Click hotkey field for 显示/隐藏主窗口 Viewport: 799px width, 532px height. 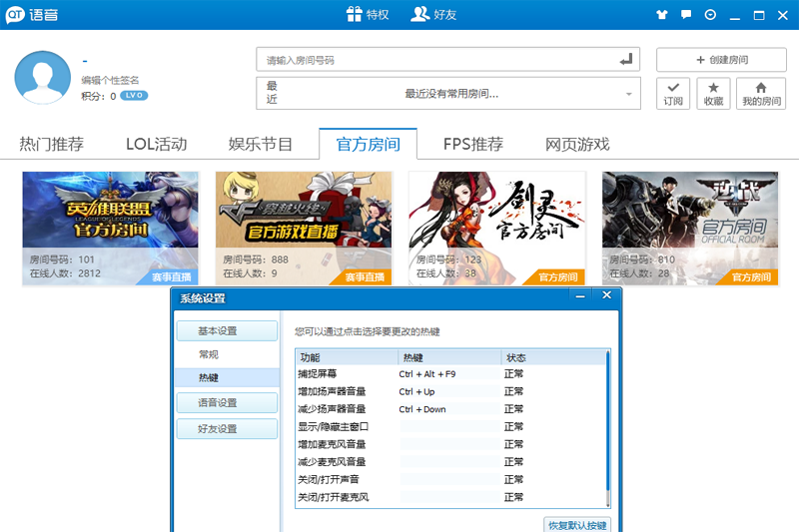pyautogui.click(x=449, y=426)
